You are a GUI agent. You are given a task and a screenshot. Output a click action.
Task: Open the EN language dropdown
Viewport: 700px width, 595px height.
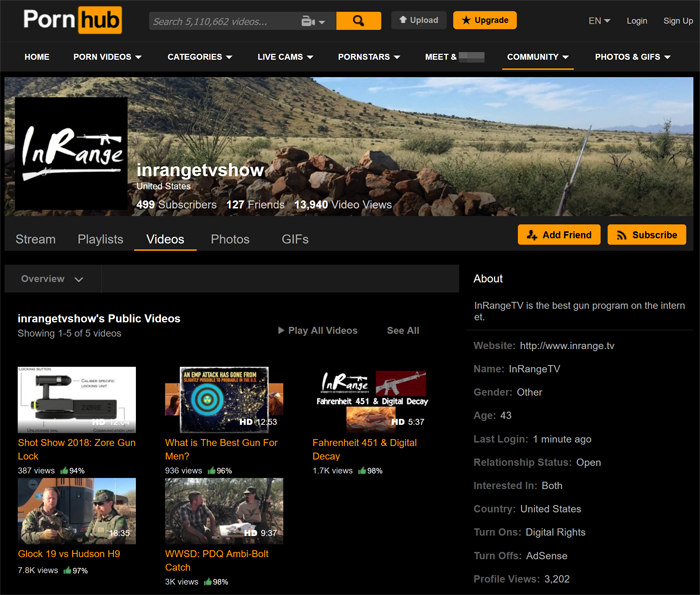click(599, 21)
